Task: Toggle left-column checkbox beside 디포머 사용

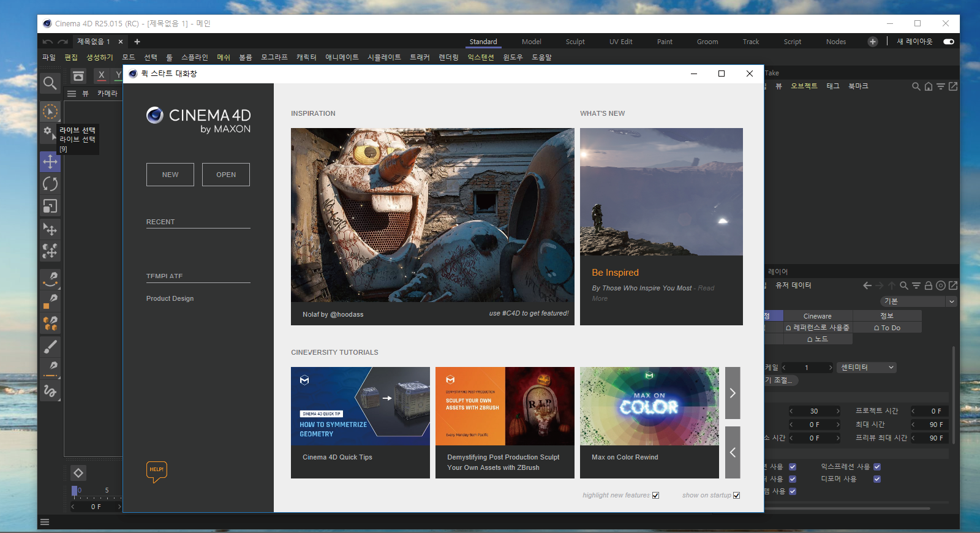Action: [793, 479]
